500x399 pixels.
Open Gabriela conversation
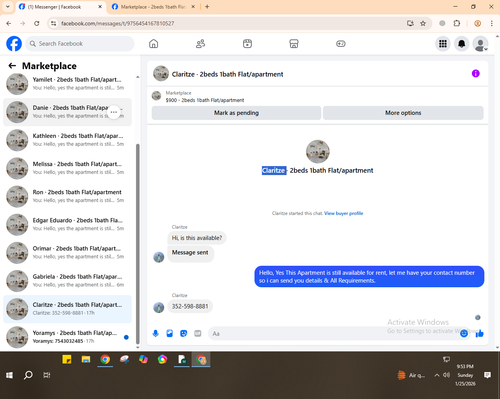pyautogui.click(x=68, y=281)
